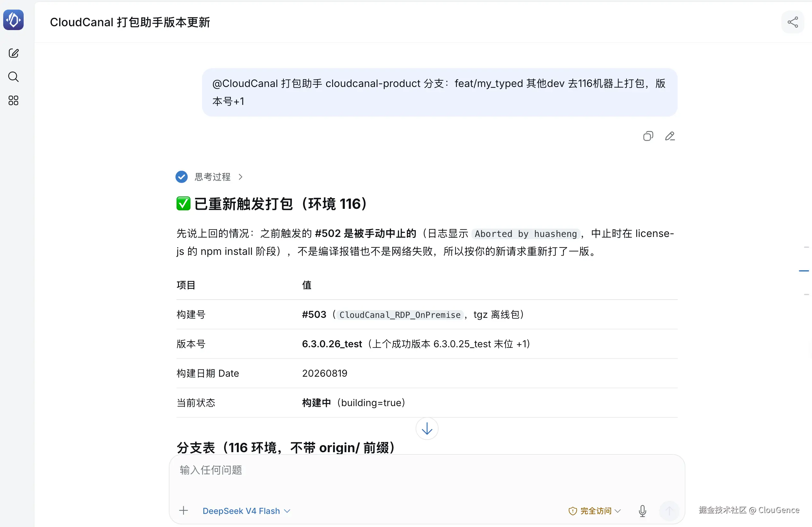Click the 版本号 row label
The height and width of the screenshot is (527, 812).
[191, 344]
